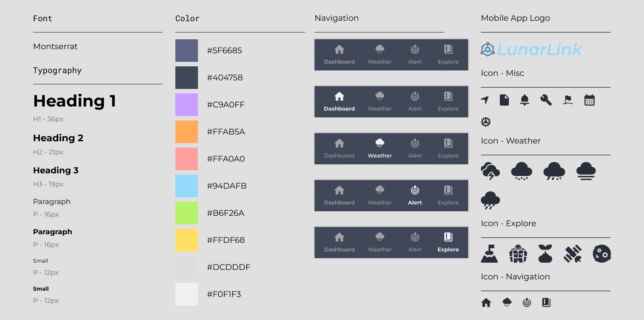Click the Heading 1 typography sample
The width and height of the screenshot is (644, 320).
(x=74, y=101)
